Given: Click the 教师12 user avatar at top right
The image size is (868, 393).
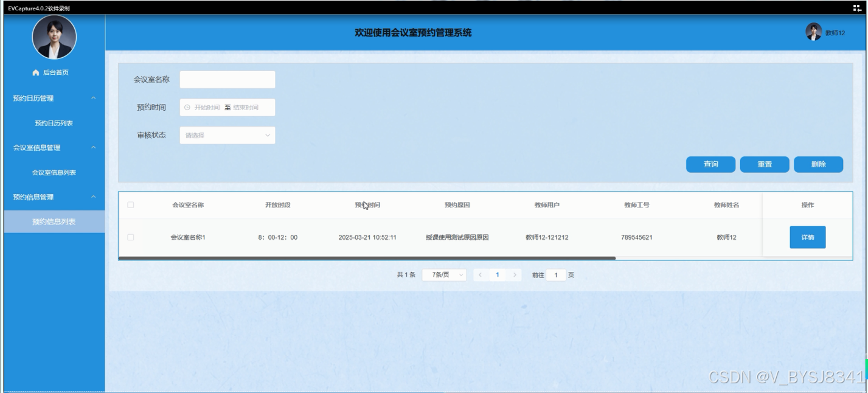Looking at the screenshot, I should (x=813, y=32).
